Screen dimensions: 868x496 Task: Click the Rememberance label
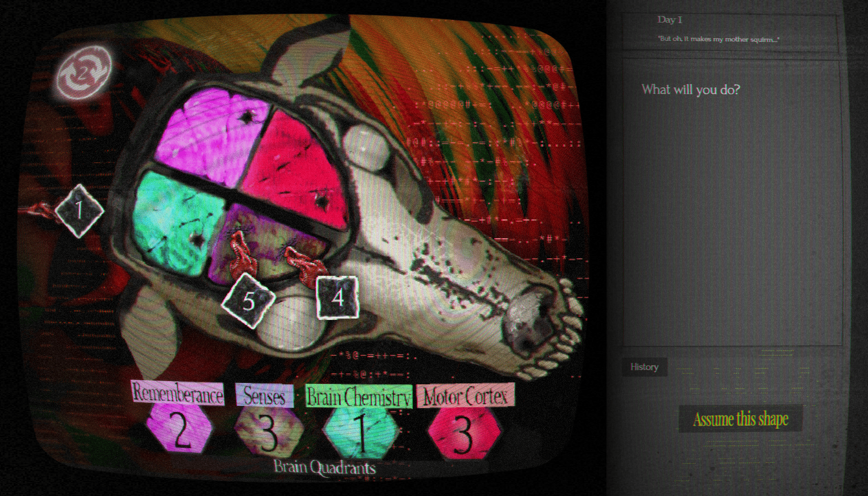coord(177,394)
